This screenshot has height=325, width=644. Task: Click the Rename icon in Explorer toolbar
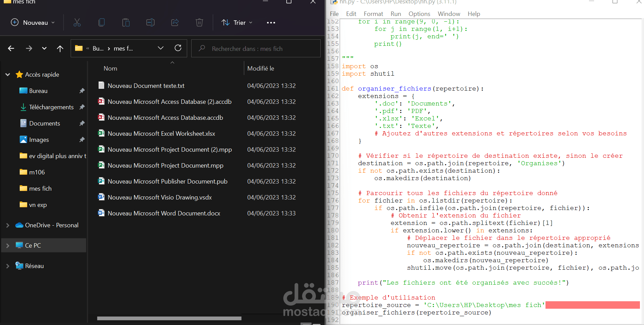[150, 23]
